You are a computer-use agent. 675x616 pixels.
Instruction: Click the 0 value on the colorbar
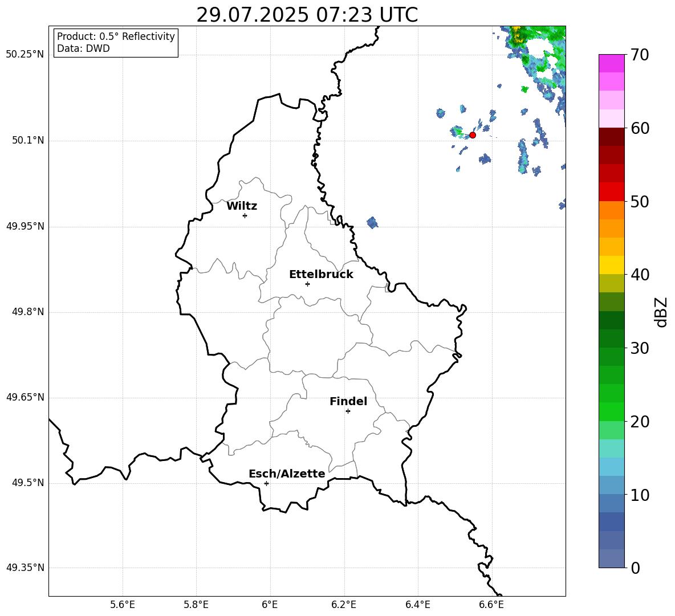point(636,568)
